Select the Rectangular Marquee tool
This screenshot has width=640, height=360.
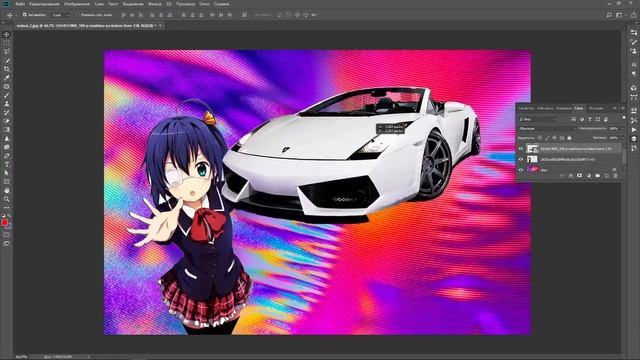(7, 43)
